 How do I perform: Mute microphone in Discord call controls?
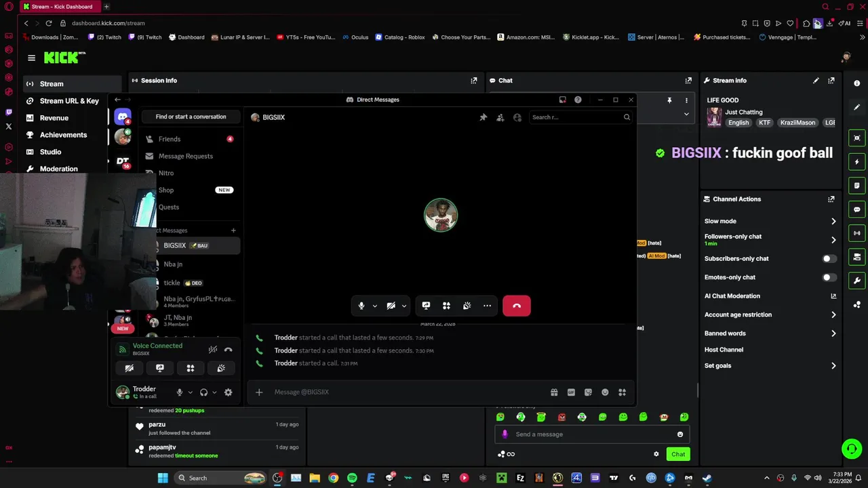coord(361,306)
